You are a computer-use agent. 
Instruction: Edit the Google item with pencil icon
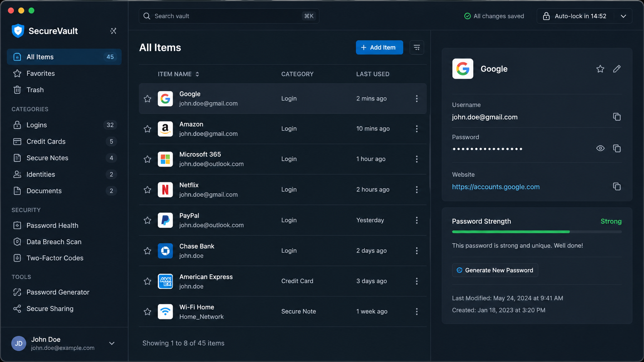pos(617,68)
